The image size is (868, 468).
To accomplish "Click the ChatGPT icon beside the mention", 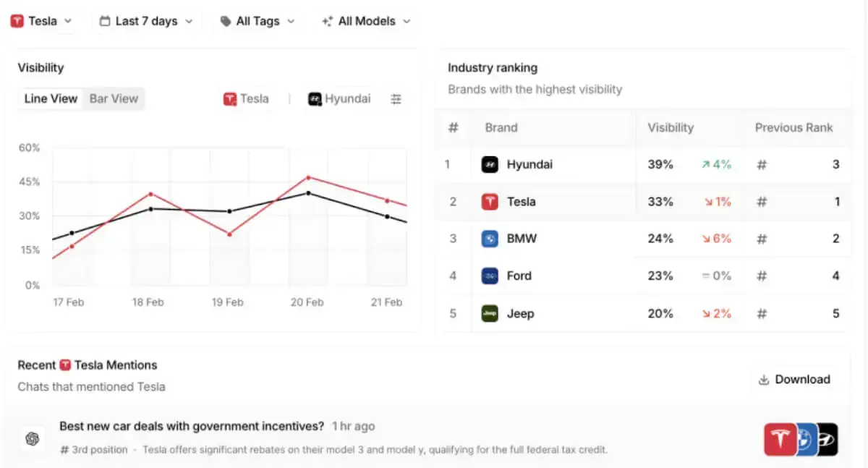I will [31, 439].
